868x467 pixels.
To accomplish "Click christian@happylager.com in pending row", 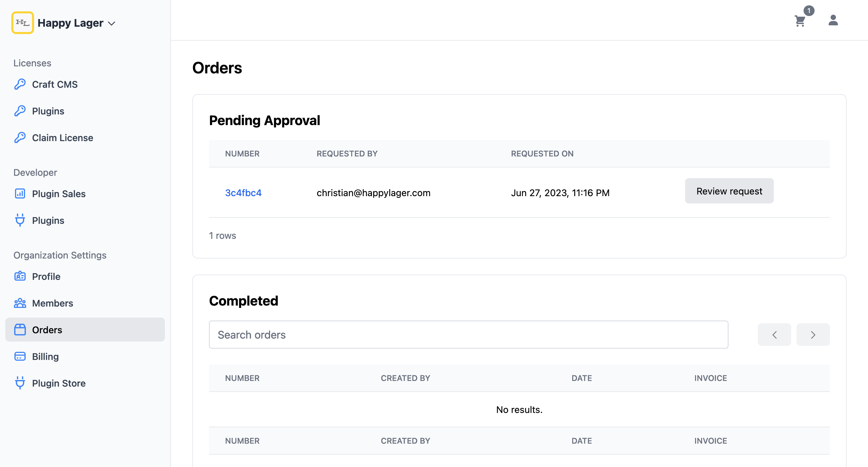I will (x=373, y=192).
